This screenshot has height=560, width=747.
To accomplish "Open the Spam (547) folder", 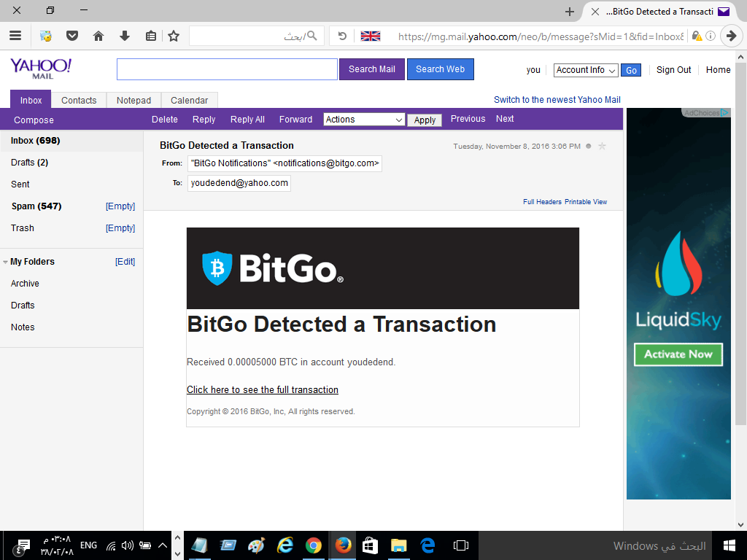I will pos(36,206).
